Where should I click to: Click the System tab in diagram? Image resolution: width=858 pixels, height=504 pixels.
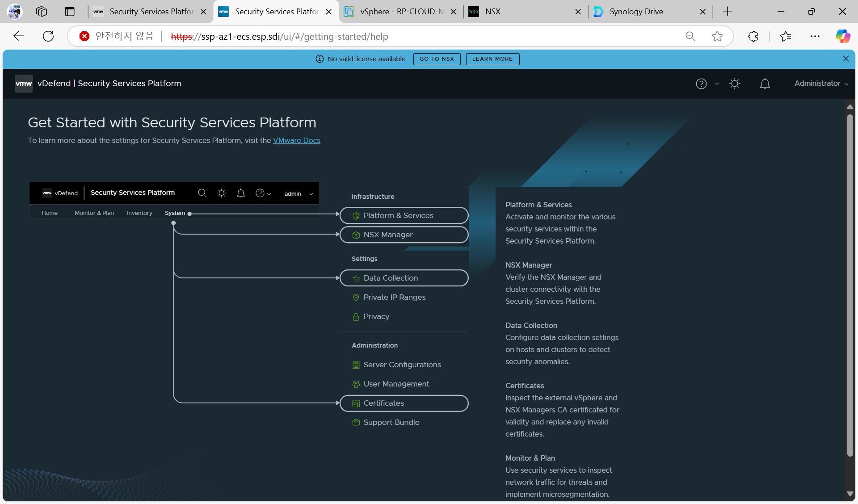[x=175, y=213]
